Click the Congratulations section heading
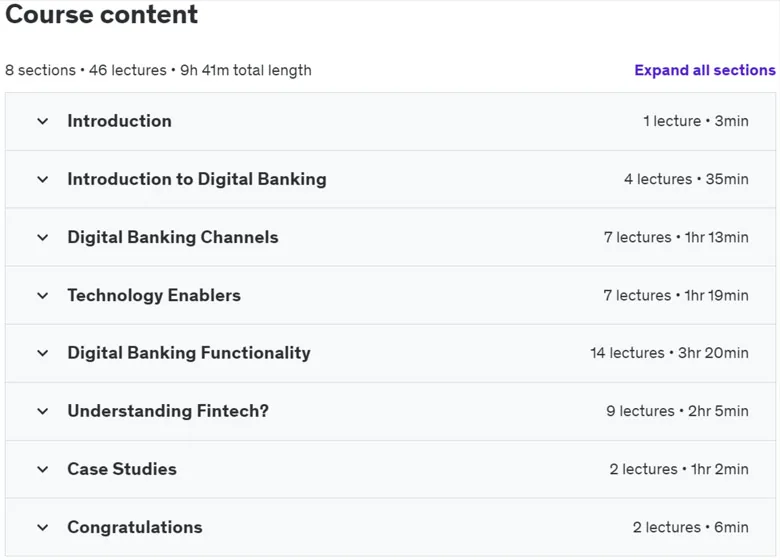 click(135, 527)
